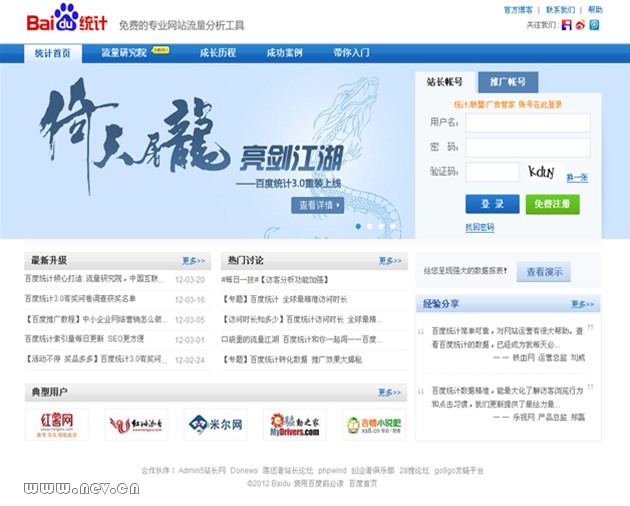Screen dimensions: 630x506
Task: Open the 铁血网 运营总监 testimonial
Action: 507,344
